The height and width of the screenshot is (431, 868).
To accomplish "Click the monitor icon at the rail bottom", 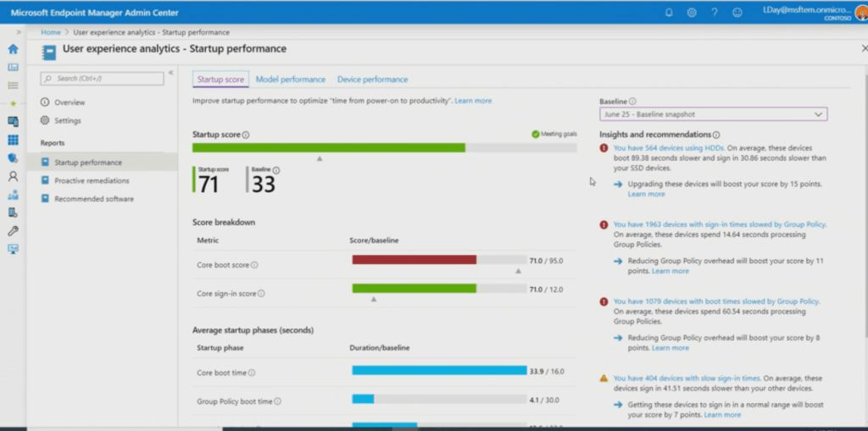I will 13,249.
